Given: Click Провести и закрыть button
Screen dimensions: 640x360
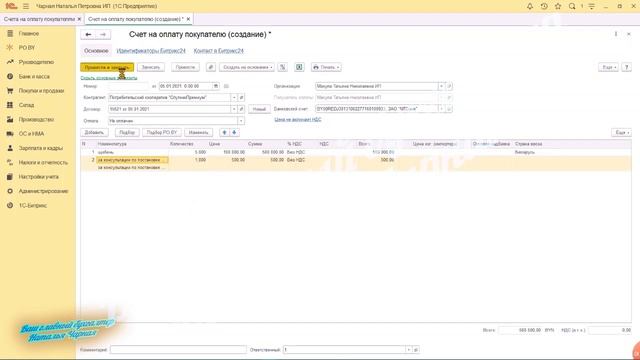Looking at the screenshot, I should (107, 67).
